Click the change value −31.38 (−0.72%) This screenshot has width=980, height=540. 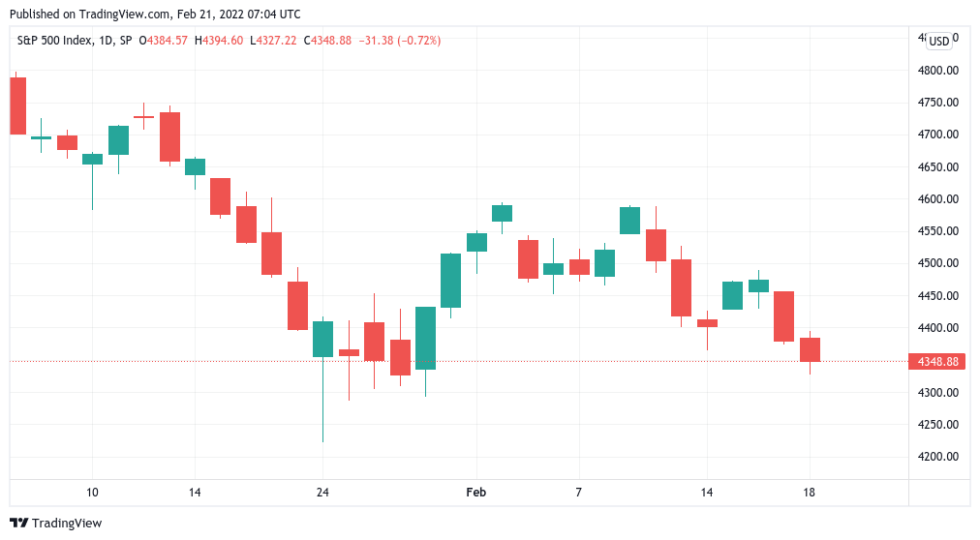pyautogui.click(x=399, y=41)
